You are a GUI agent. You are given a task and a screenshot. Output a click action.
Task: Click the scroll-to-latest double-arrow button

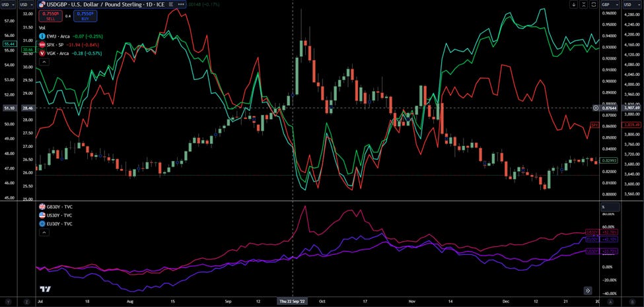[x=588, y=290]
